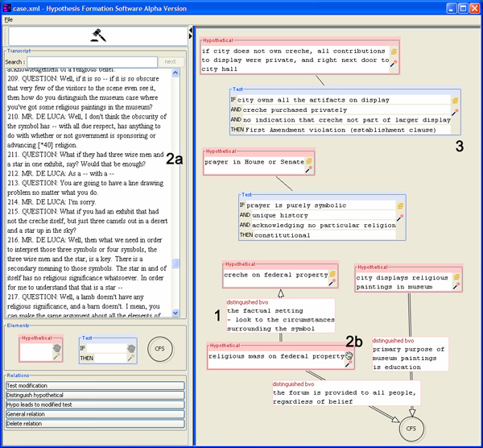Click the gavel icon above the transcript
The height and width of the screenshot is (448, 483).
pos(98,35)
